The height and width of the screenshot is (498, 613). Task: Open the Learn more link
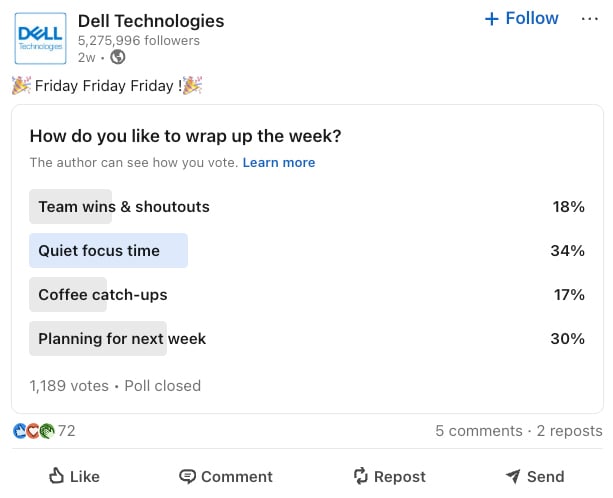point(278,162)
